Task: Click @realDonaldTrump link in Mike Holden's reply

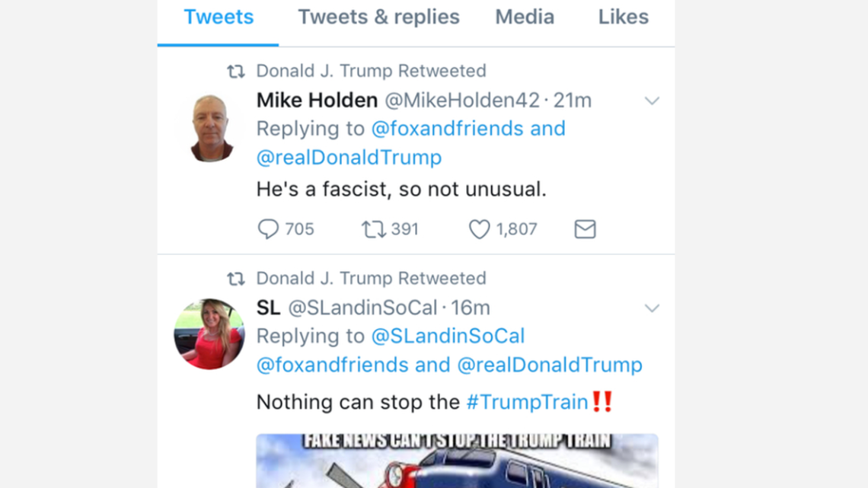Action: [x=349, y=158]
